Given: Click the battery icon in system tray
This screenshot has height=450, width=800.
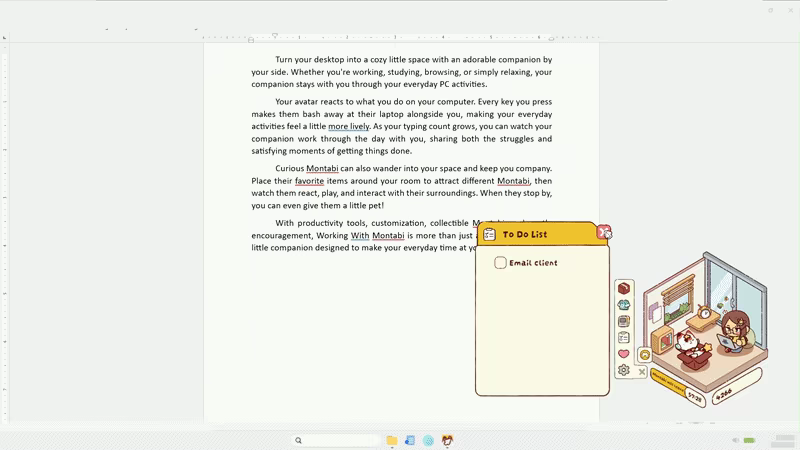Looking at the screenshot, I should coord(749,440).
